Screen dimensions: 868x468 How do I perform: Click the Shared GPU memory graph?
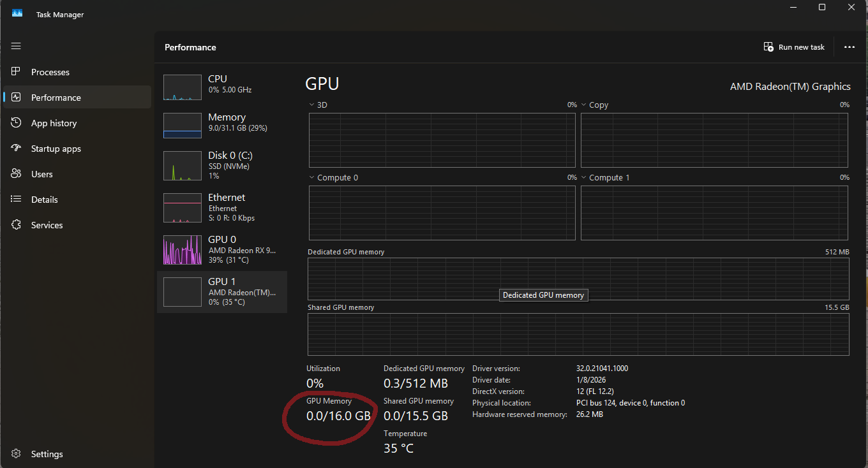tap(578, 334)
